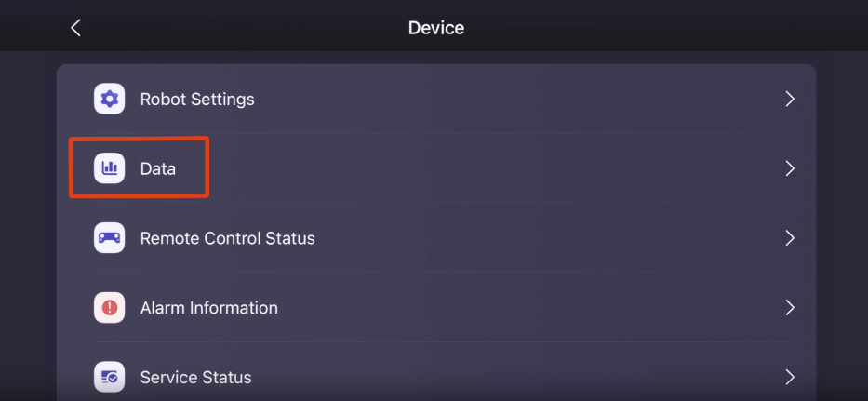Click empty space in Remote Control Status row
Image resolution: width=868 pixels, height=401 pixels.
coord(548,238)
